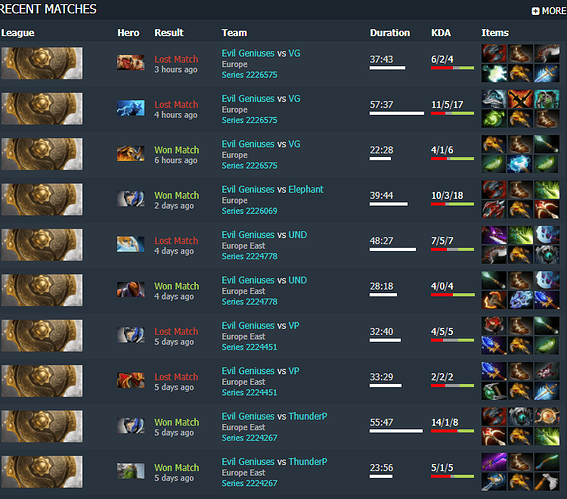567x499 pixels.
Task: Click the Items column header
Action: (495, 33)
